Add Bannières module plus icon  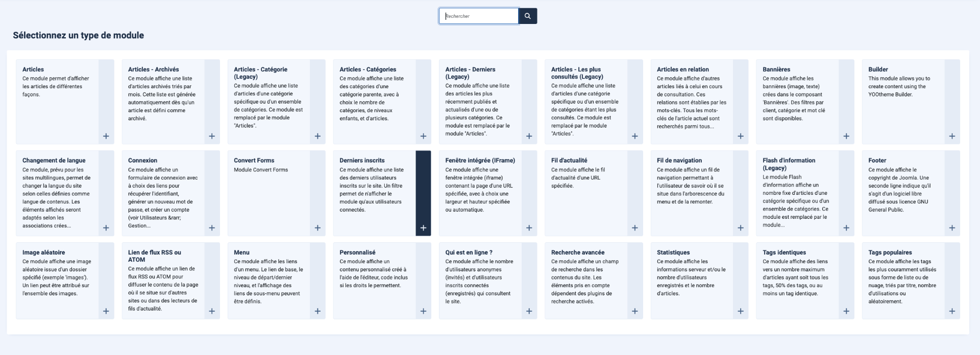click(x=846, y=136)
